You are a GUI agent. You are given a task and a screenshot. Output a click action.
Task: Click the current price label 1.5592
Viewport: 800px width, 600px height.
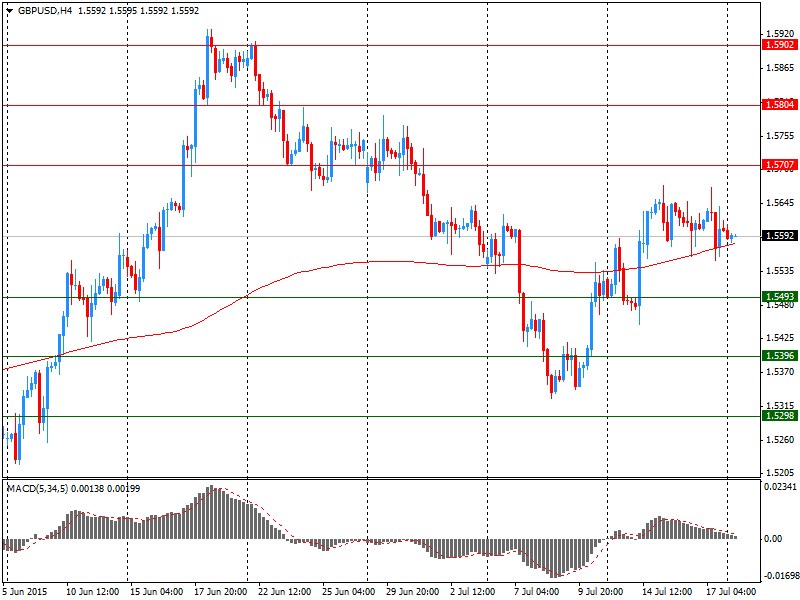[x=780, y=236]
